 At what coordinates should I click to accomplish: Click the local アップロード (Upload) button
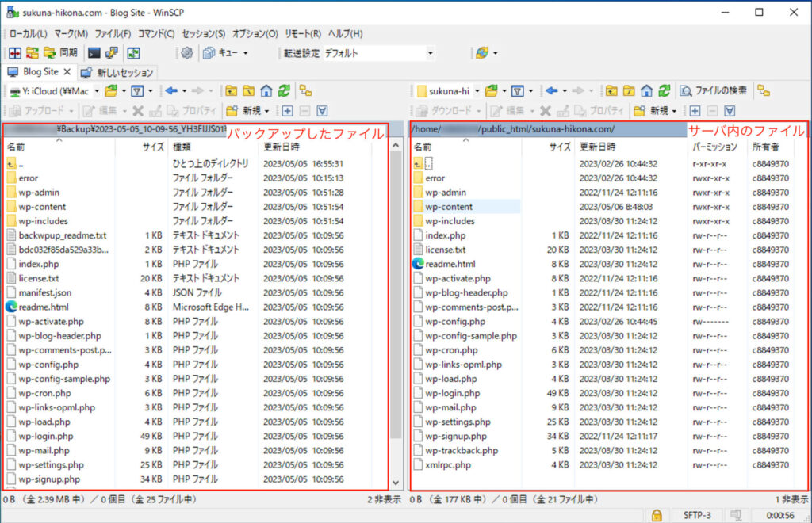(38, 111)
